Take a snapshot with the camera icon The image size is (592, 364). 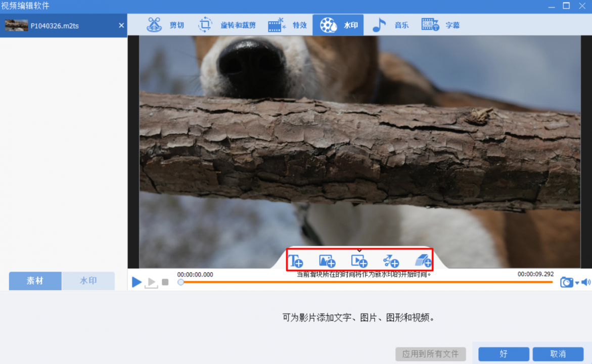coord(566,282)
